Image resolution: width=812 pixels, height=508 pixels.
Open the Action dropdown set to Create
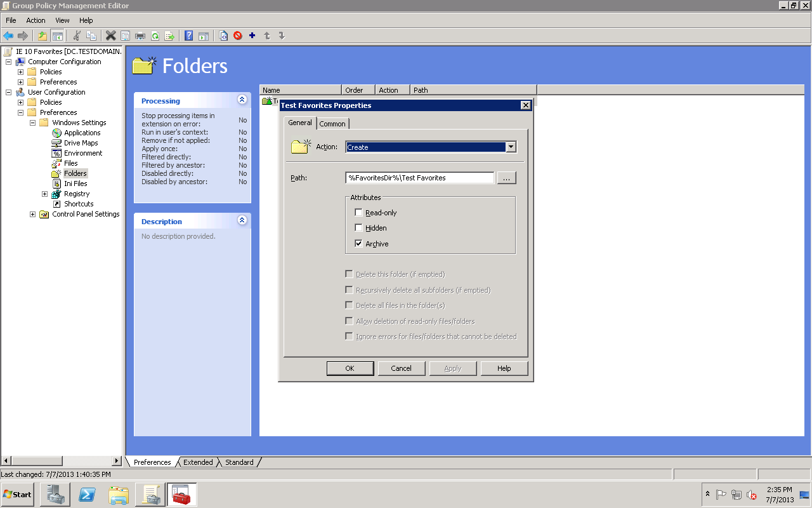[x=511, y=147]
